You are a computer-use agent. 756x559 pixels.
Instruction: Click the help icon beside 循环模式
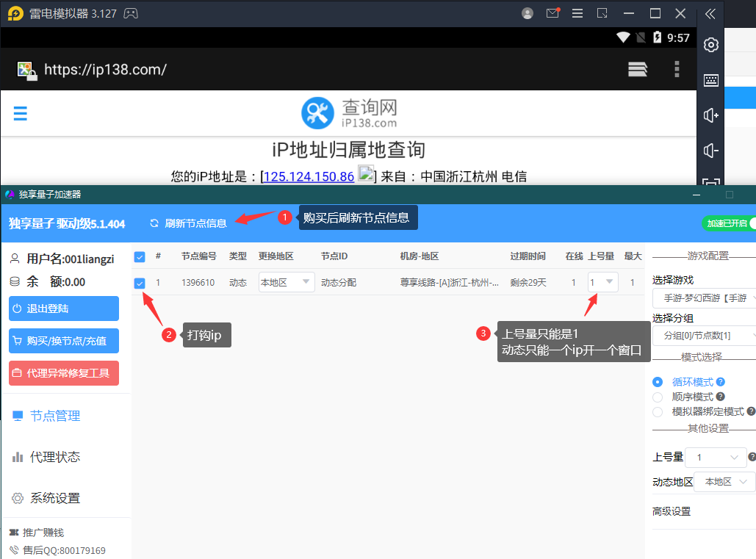721,382
